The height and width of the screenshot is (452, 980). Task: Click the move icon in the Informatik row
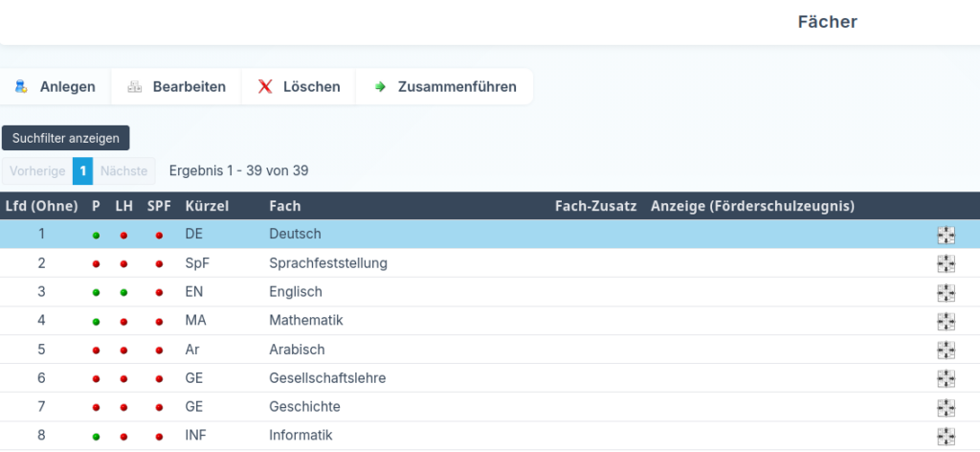pos(946,436)
